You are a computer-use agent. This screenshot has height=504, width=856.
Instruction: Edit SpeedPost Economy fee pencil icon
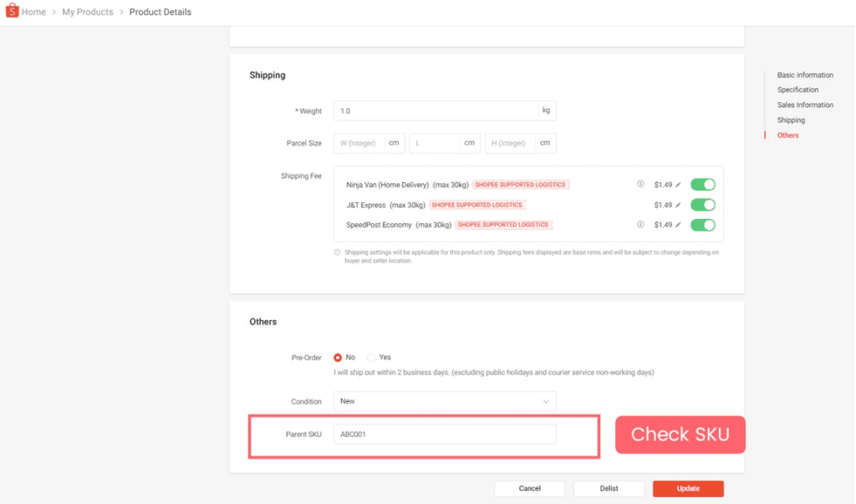point(678,225)
